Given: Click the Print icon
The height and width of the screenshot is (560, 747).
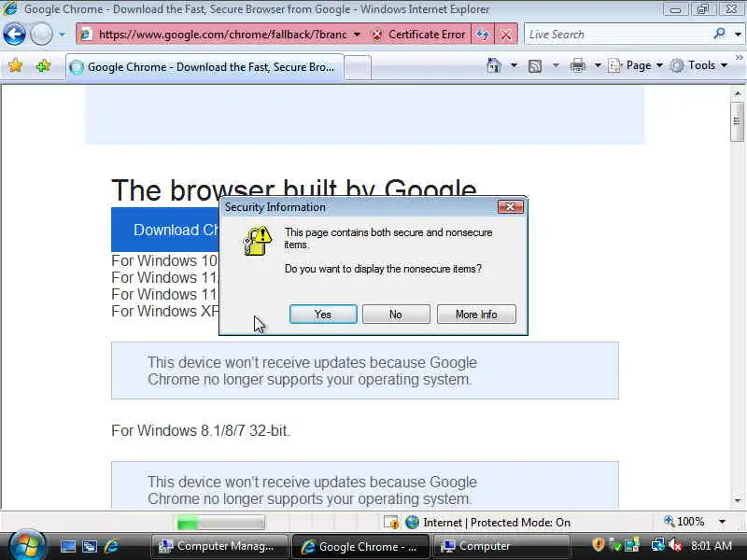Looking at the screenshot, I should pyautogui.click(x=578, y=65).
